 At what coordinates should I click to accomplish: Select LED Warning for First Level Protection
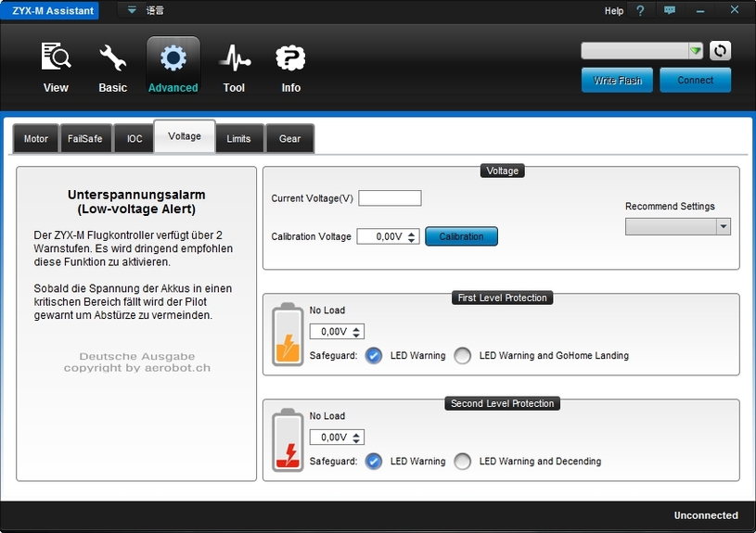(x=374, y=356)
